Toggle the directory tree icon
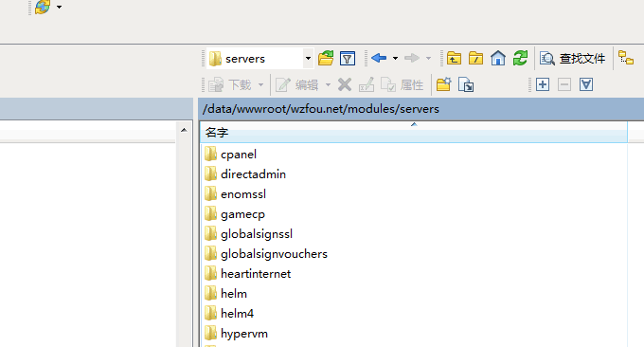The image size is (644, 347). pos(626,58)
